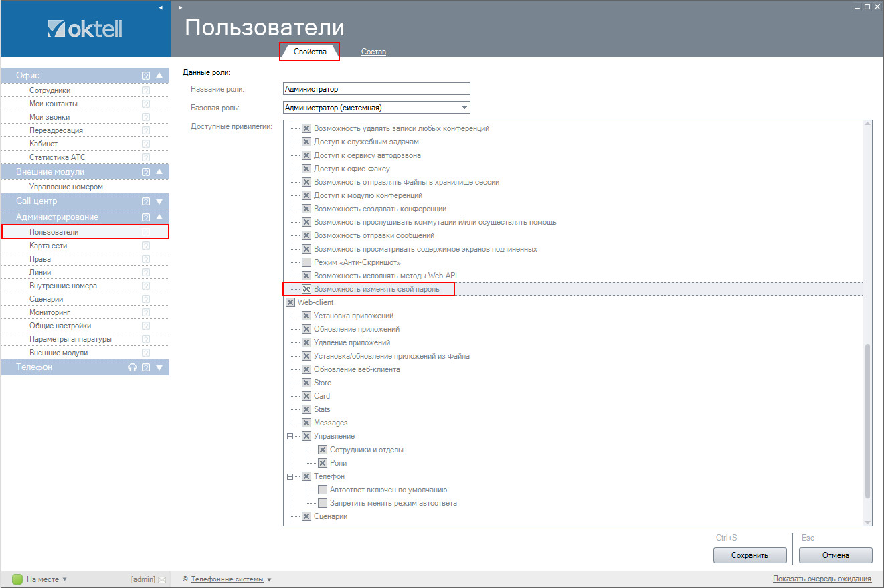884x588 pixels.
Task: Uncheck Доступ к офис-факсу privilege
Action: pyautogui.click(x=306, y=169)
